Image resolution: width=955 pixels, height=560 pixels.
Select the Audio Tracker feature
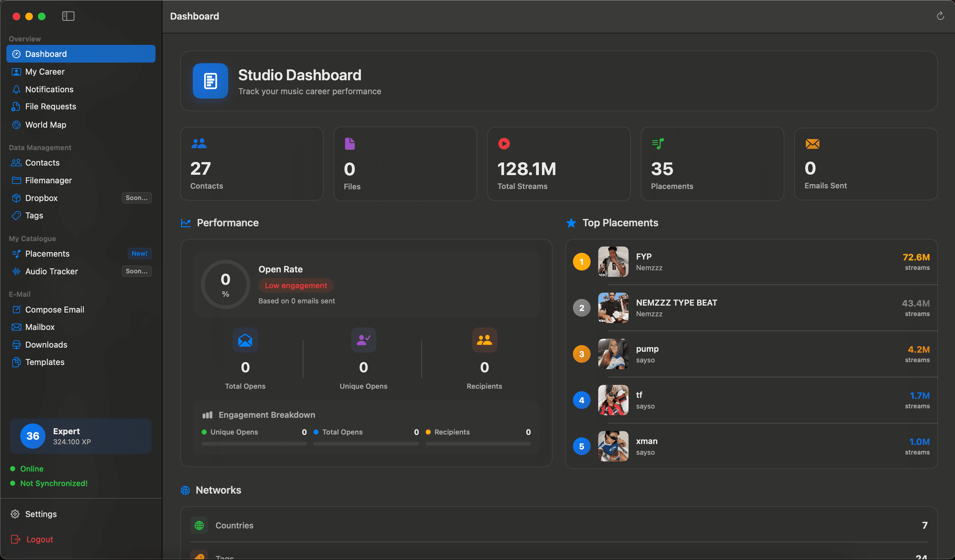[52, 271]
